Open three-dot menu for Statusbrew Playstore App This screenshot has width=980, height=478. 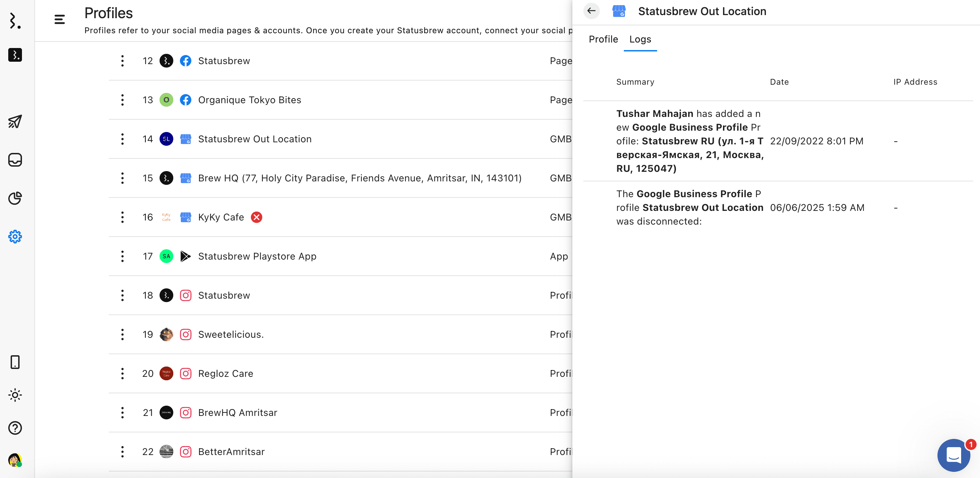coord(122,256)
